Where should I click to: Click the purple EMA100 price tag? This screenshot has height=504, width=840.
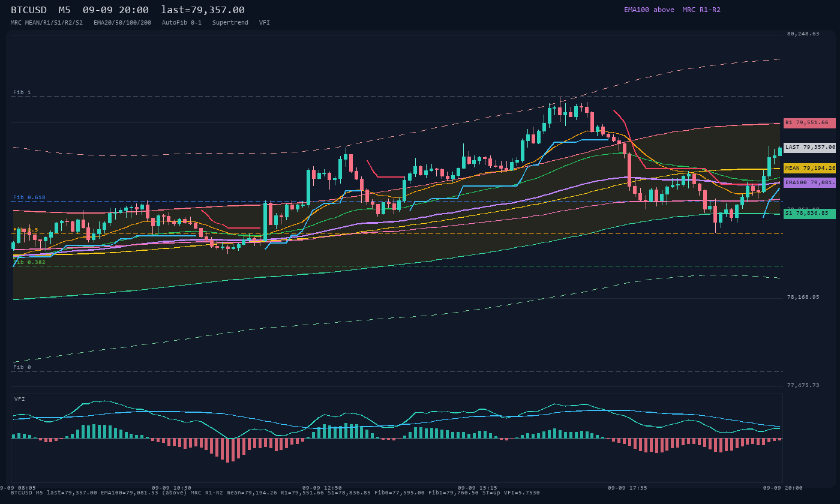809,182
